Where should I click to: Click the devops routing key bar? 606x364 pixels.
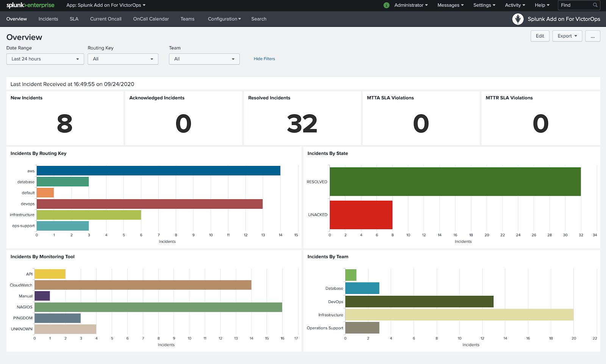tap(150, 204)
